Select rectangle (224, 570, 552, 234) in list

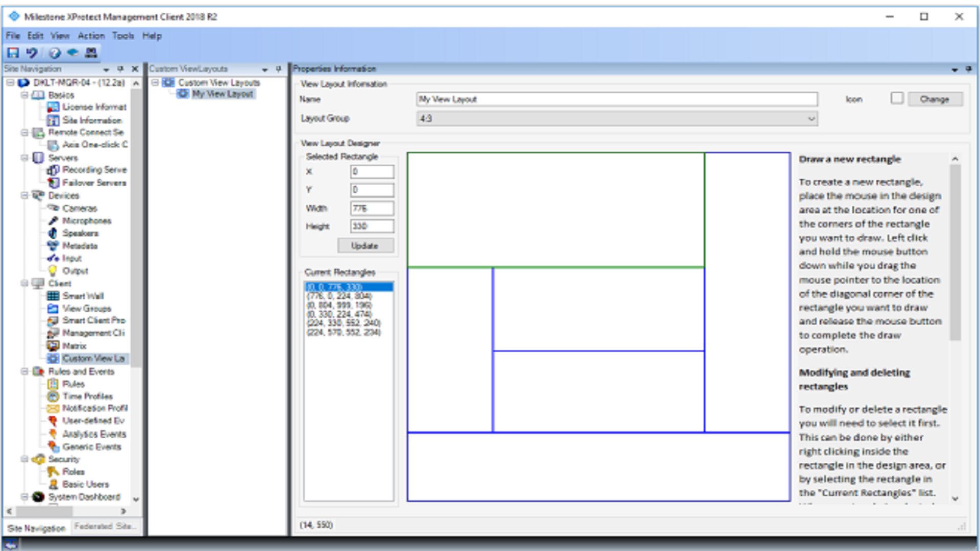[344, 333]
